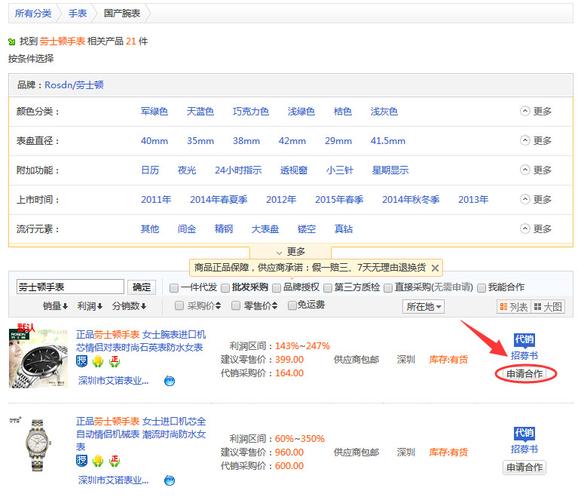This screenshot has width=578, height=500.
Task: Click the red 正 badge on second watch listing
Action: tap(114, 461)
